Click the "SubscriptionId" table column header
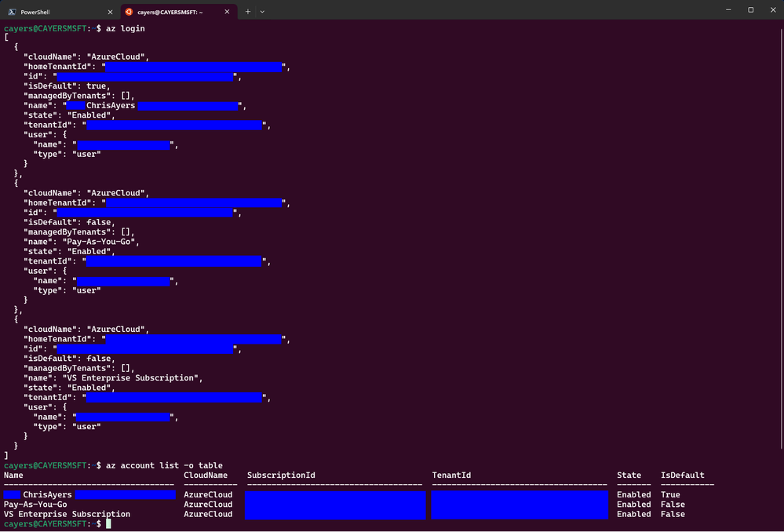Viewport: 784px width, 532px height. [281, 475]
